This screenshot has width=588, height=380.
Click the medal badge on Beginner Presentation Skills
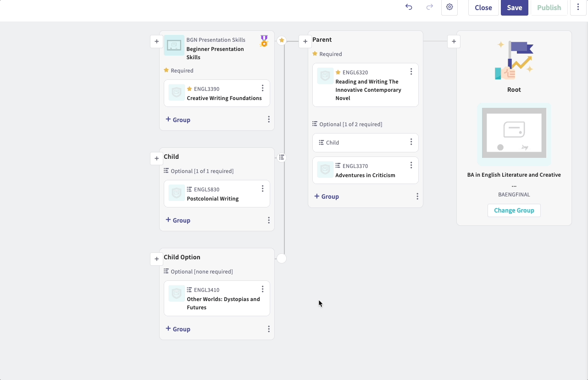coord(263,41)
